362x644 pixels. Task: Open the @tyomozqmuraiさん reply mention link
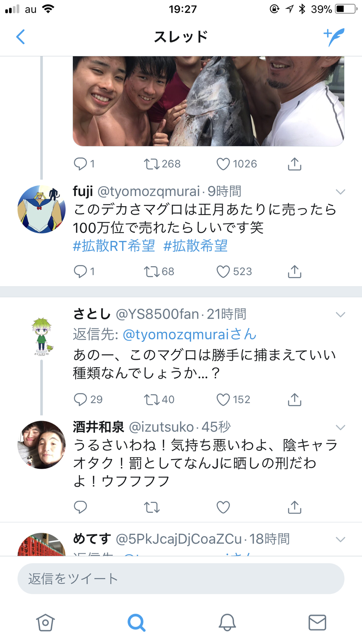[x=189, y=334]
